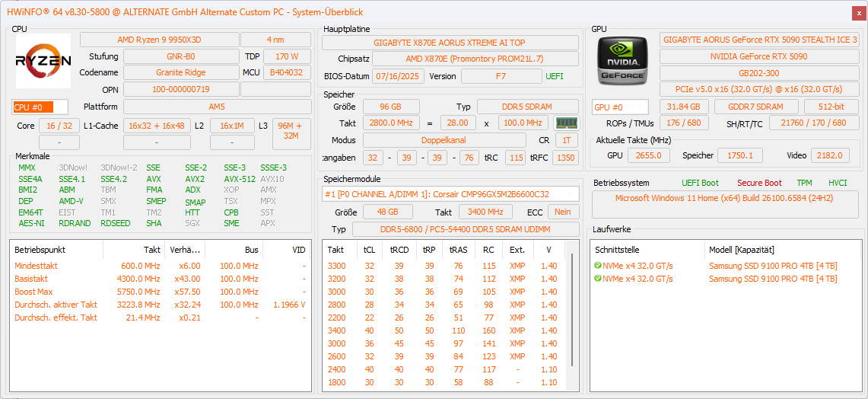Click the Modell [Kapazität] column header
Viewport: 868px width, 399px height.
coord(784,250)
